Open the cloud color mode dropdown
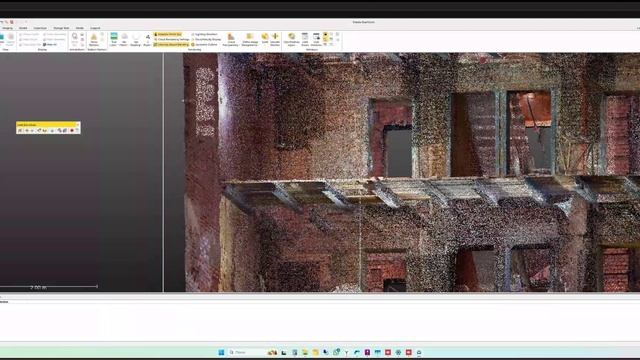This screenshot has height=360, width=640. (114, 40)
